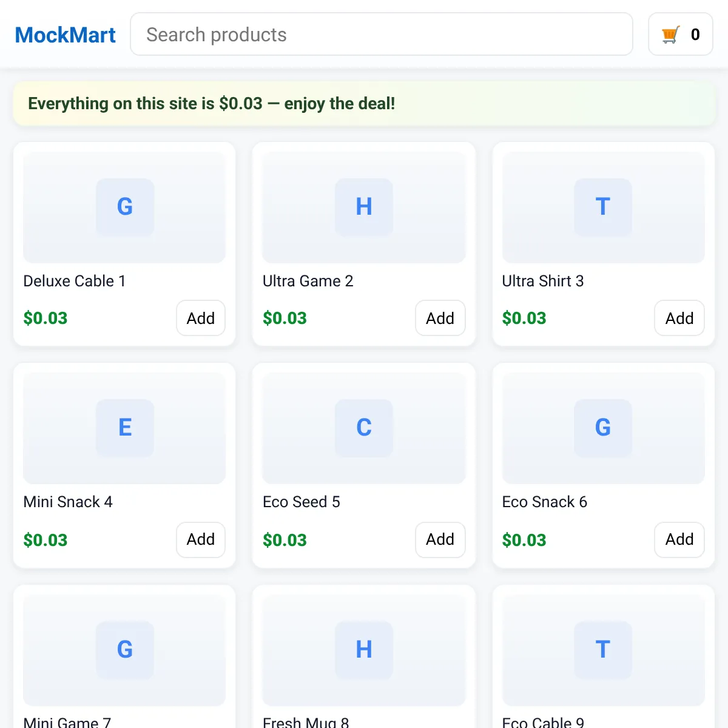Click the $0.03 price of Deluxe Cable 1

click(x=45, y=318)
